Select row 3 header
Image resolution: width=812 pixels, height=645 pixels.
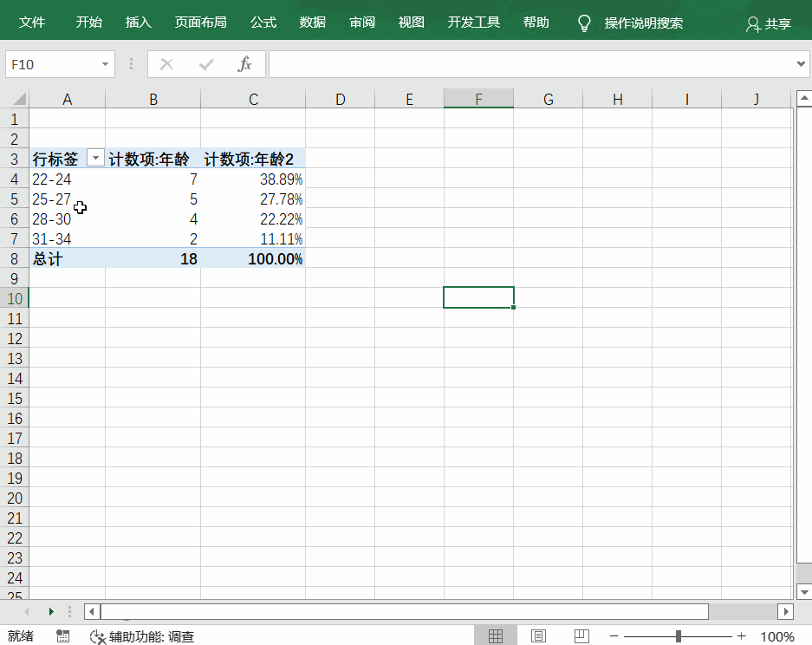[x=15, y=159]
